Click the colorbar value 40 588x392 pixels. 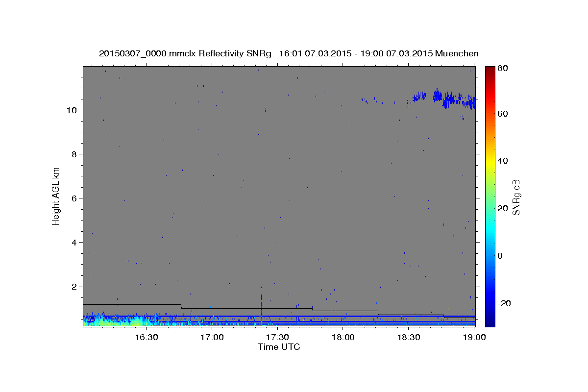click(503, 161)
